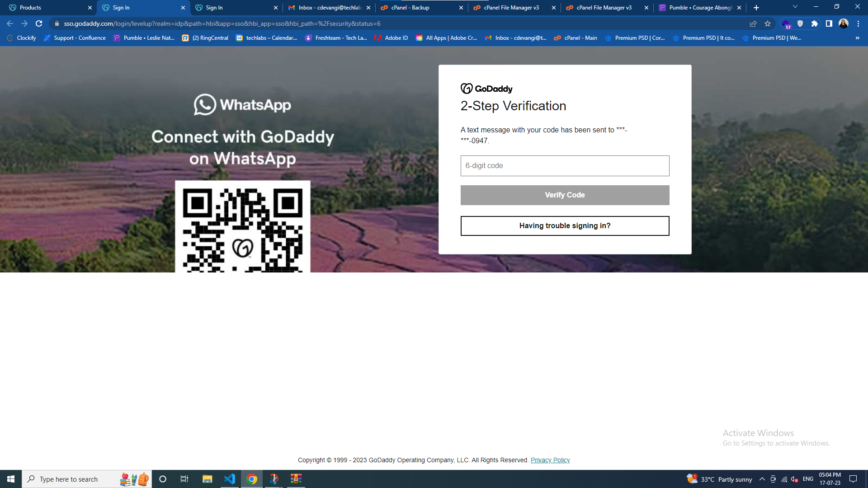The image size is (868, 488).
Task: Click the browser forward arrow
Action: [24, 23]
